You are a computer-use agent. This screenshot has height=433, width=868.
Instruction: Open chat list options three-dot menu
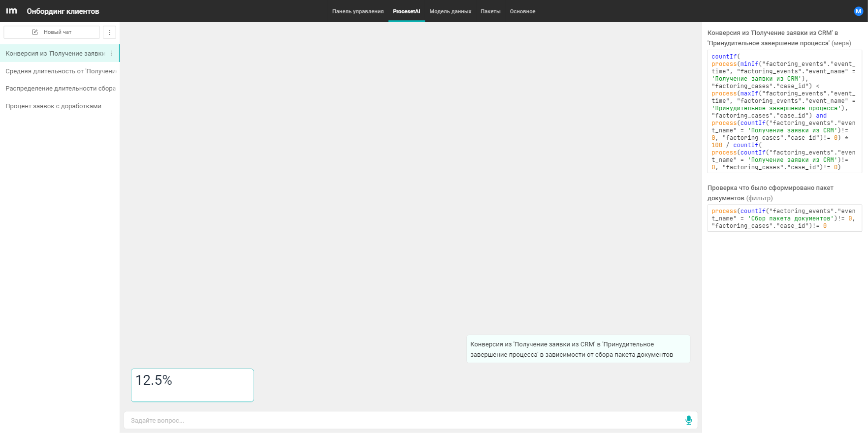(x=109, y=32)
